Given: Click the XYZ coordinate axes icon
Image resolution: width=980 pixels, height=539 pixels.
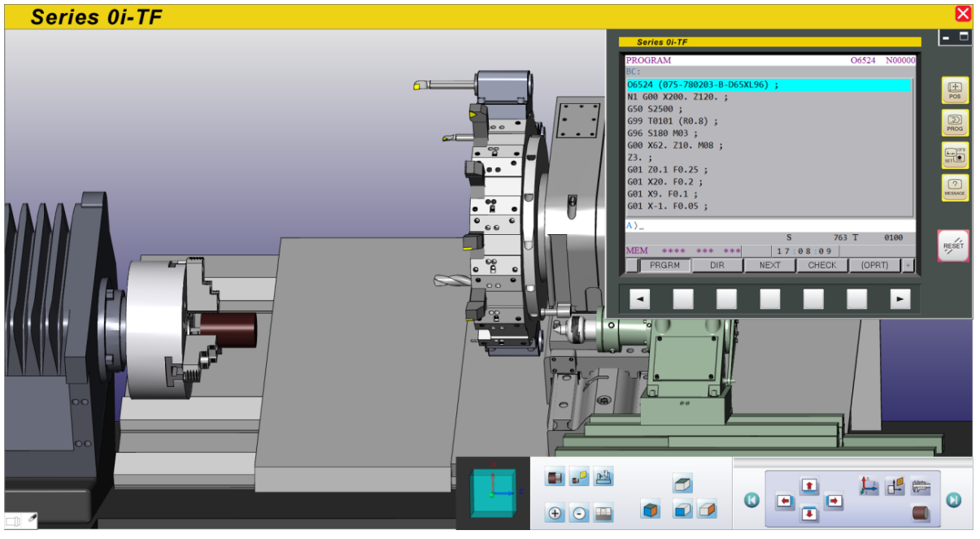Looking at the screenshot, I should pos(869,486).
